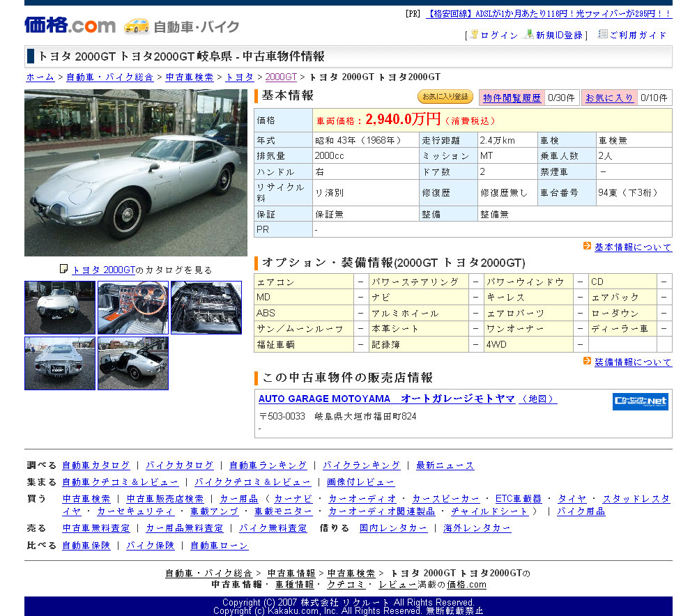This screenshot has height=616, width=697.
Task: Open 新規ID登録 registration link
Action: [x=559, y=35]
